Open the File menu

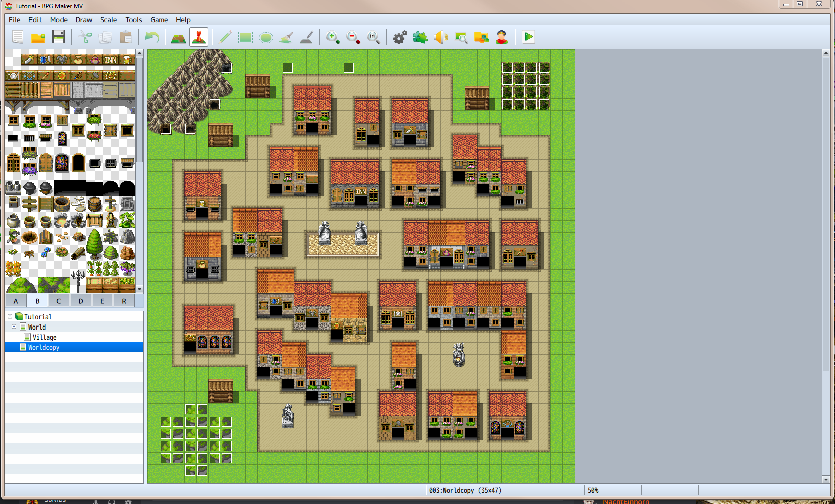pos(15,20)
